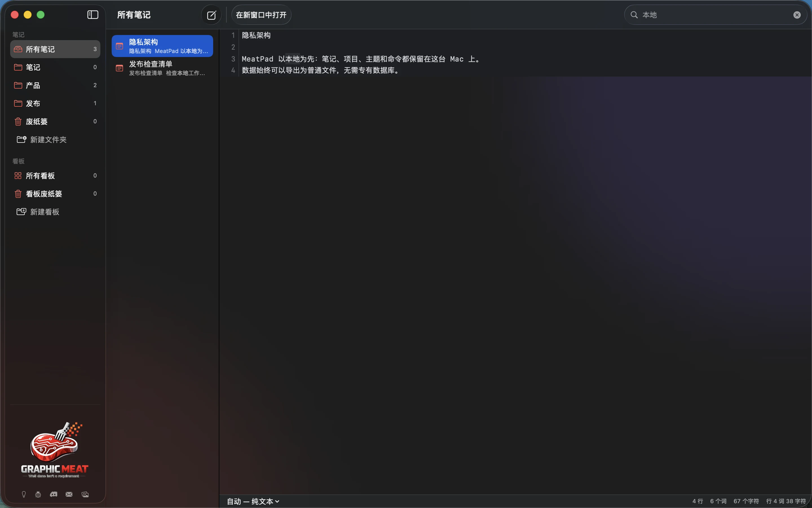Click the folder icon next to 产品
812x508 pixels.
click(x=18, y=85)
